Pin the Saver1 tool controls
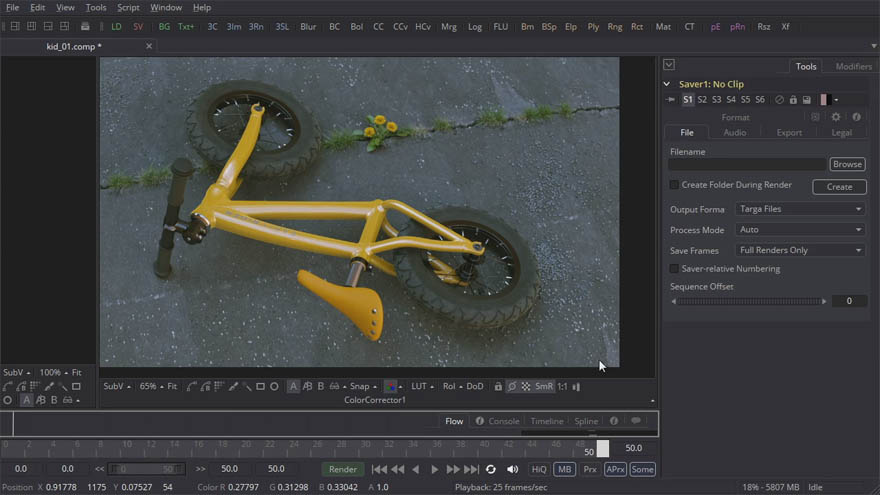880x495 pixels. (671, 100)
